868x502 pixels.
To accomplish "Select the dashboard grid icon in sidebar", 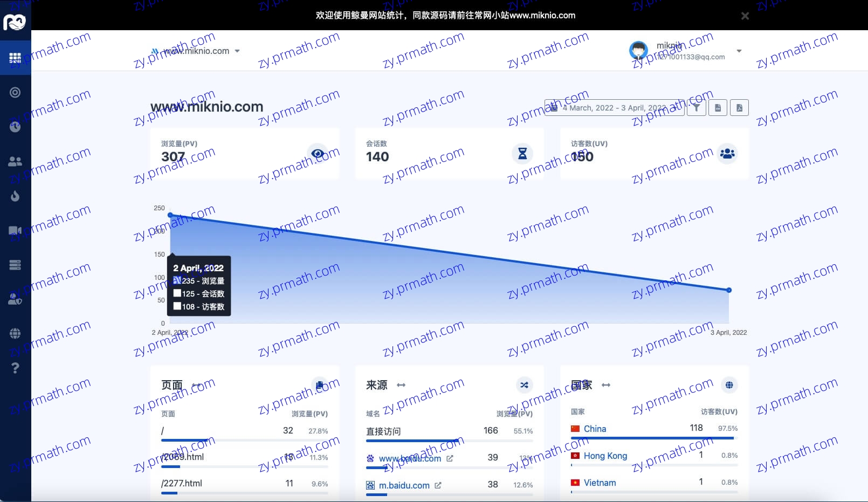I will coord(15,57).
